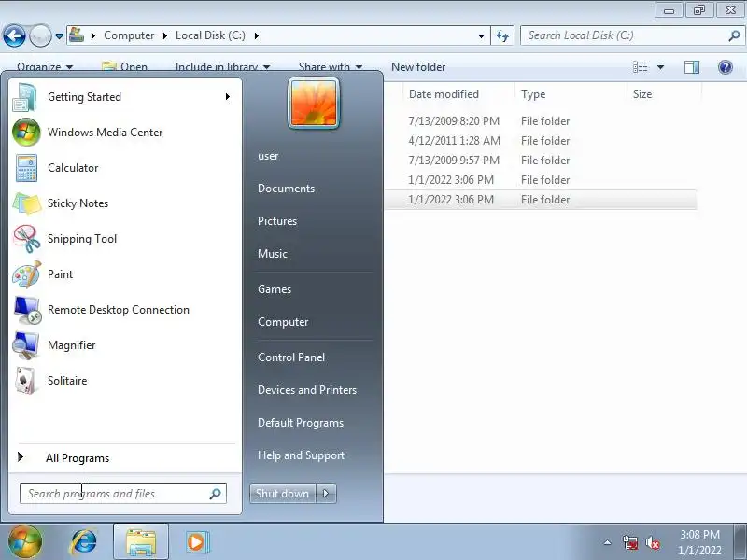Open Control Panel

tap(291, 357)
